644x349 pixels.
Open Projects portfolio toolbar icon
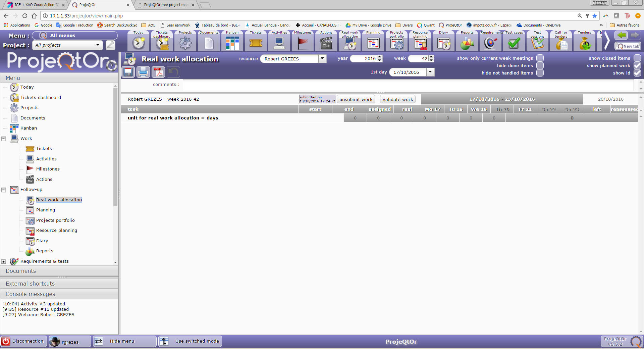(x=396, y=41)
